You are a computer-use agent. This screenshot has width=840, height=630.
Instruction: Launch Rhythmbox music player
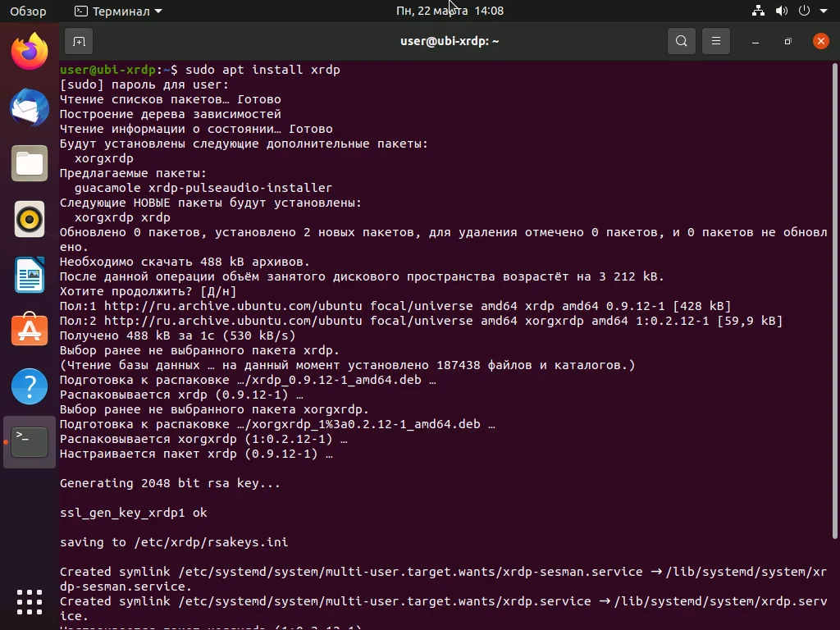29,219
